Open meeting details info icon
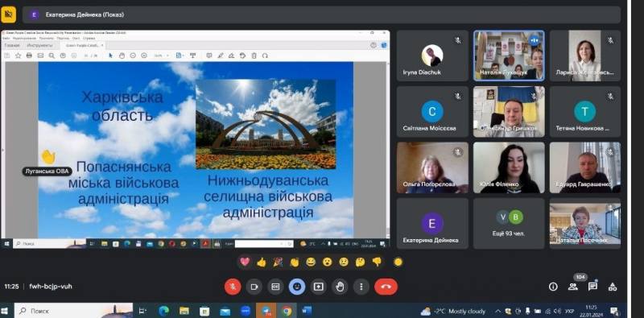 553,287
